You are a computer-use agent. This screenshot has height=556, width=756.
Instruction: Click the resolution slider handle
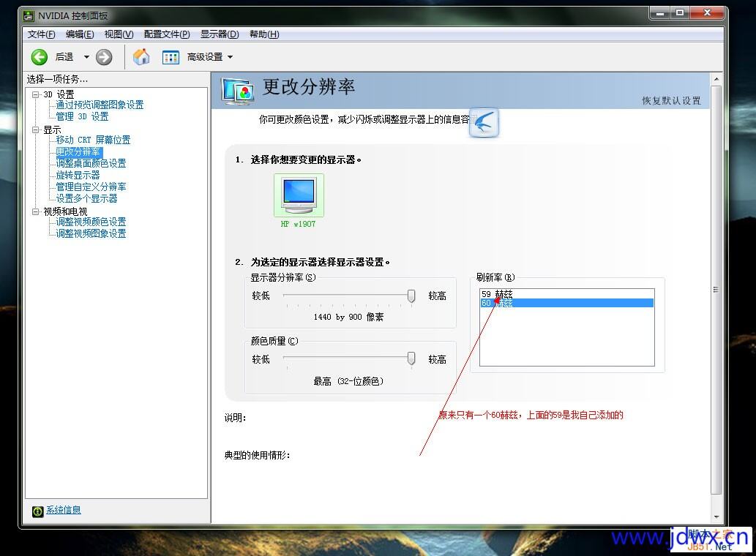[x=411, y=296]
